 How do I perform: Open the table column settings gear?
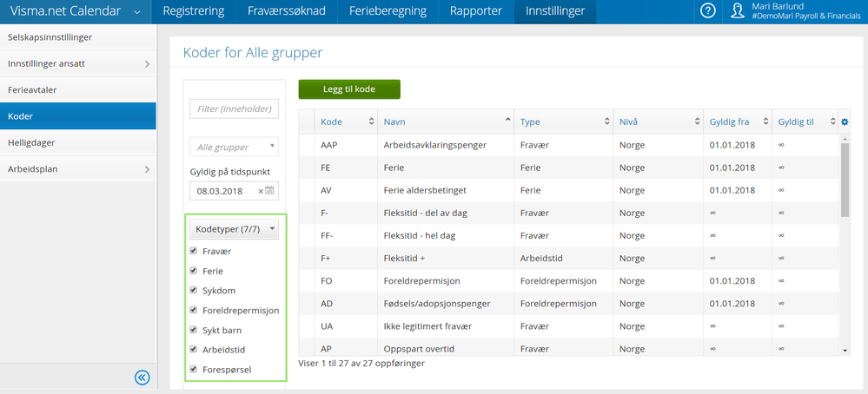[x=845, y=121]
